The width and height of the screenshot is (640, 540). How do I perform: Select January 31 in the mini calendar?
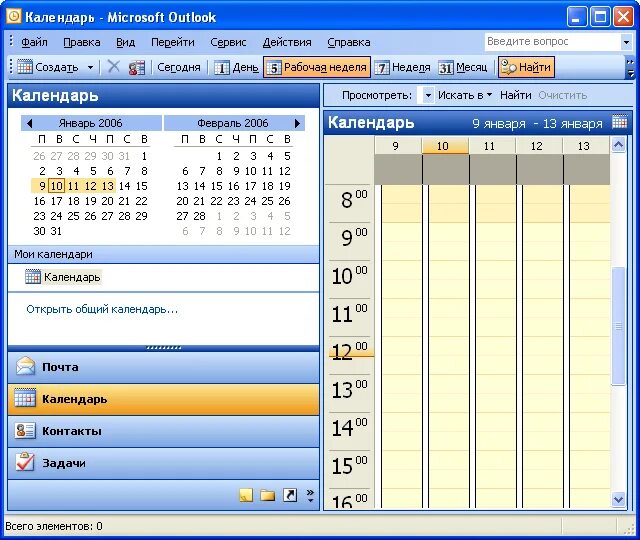point(56,231)
